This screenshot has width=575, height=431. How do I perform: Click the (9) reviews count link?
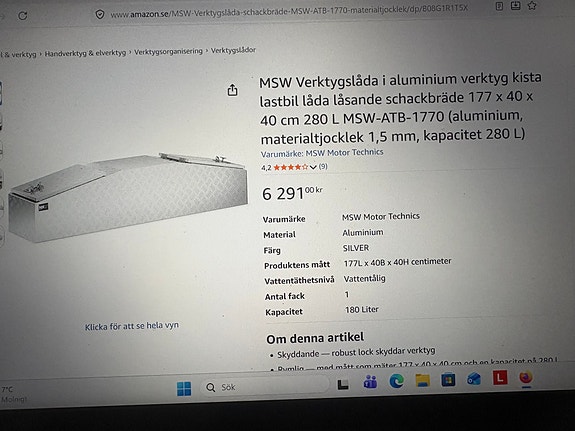tap(323, 167)
